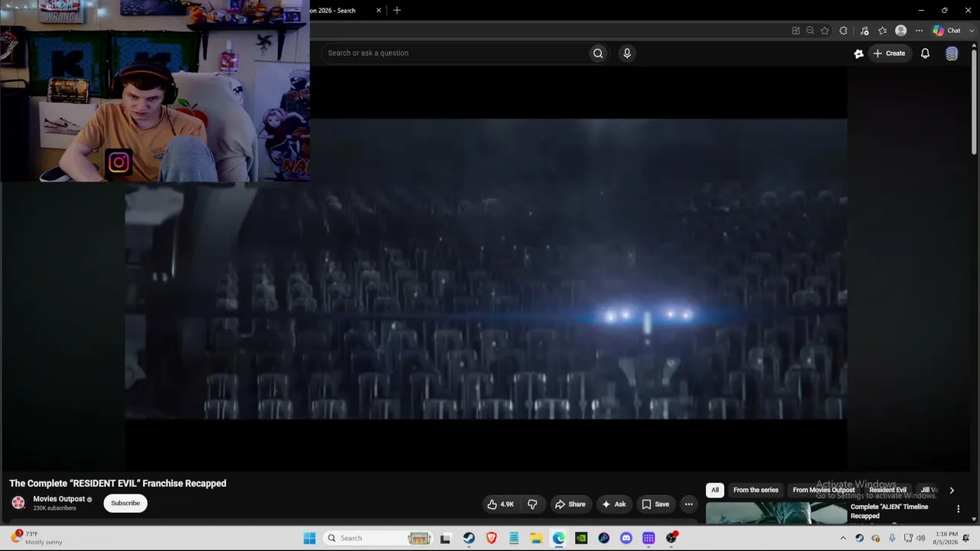
Task: Subscribe to Movies Outpost
Action: 126,504
